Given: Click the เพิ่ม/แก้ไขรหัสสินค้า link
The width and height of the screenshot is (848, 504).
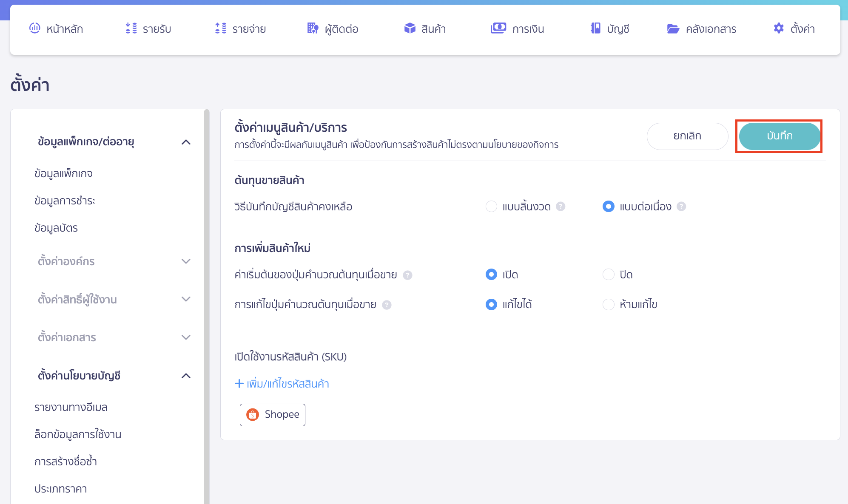Looking at the screenshot, I should point(282,384).
